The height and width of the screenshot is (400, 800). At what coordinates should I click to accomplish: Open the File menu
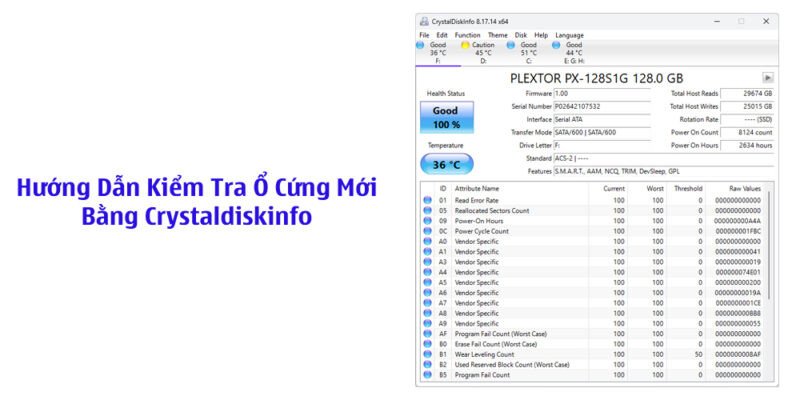[x=424, y=35]
